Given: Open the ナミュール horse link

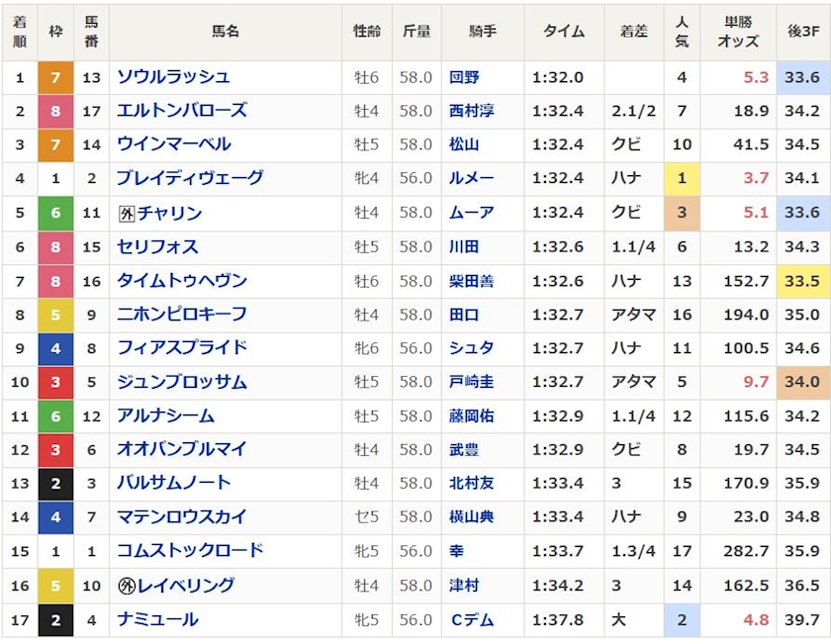Looking at the screenshot, I should pos(157,620).
